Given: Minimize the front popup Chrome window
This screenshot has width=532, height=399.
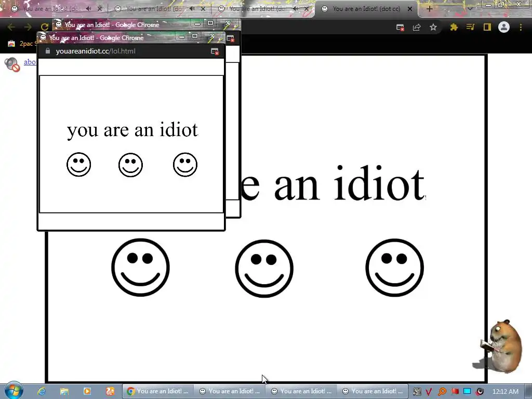Looking at the screenshot, I should [182, 36].
